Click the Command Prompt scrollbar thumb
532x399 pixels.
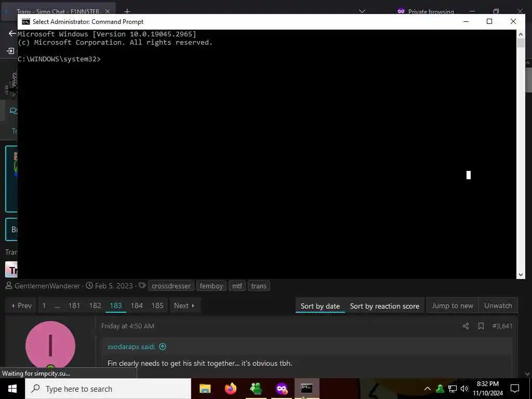(521, 43)
